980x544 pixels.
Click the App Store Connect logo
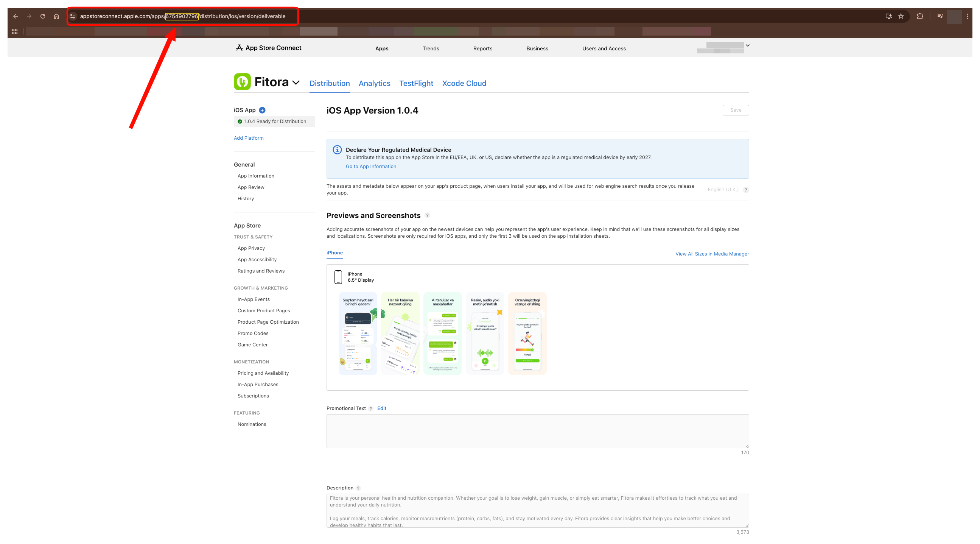pyautogui.click(x=269, y=48)
